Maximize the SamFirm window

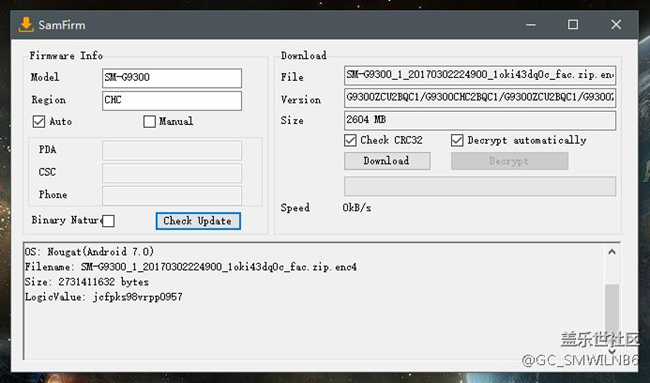point(573,25)
